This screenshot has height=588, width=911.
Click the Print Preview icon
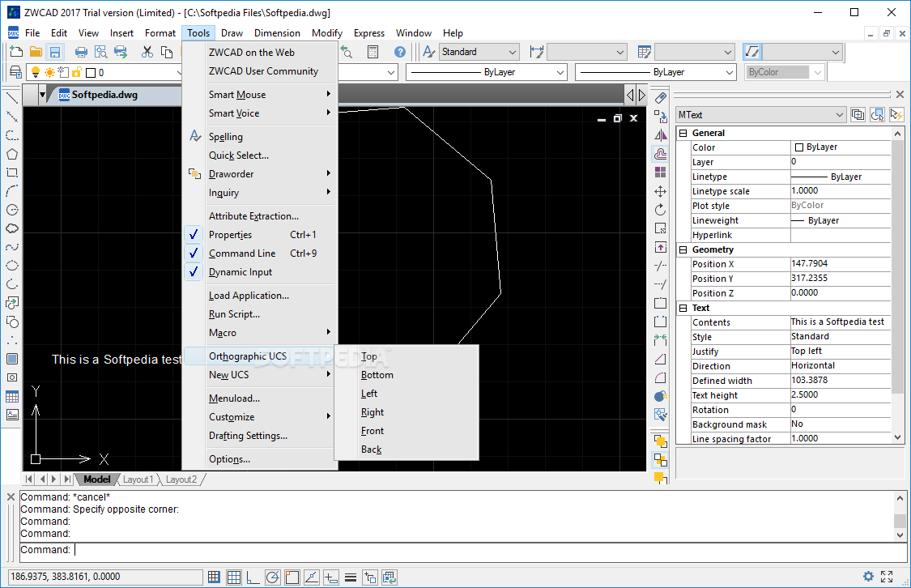tap(100, 52)
